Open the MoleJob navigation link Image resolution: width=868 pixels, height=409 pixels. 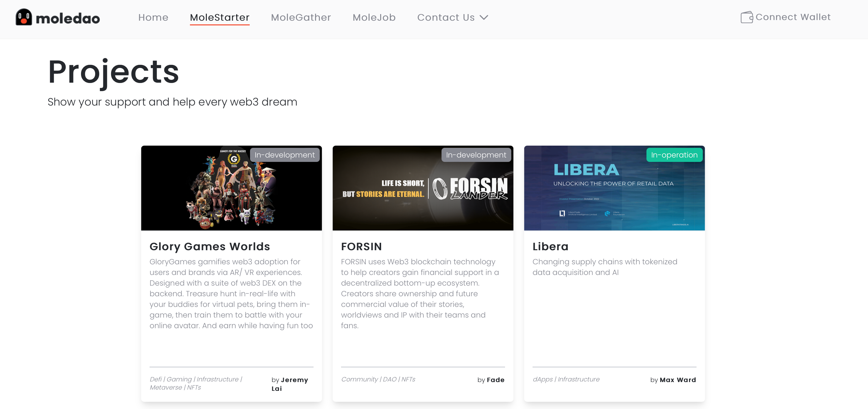tap(374, 17)
